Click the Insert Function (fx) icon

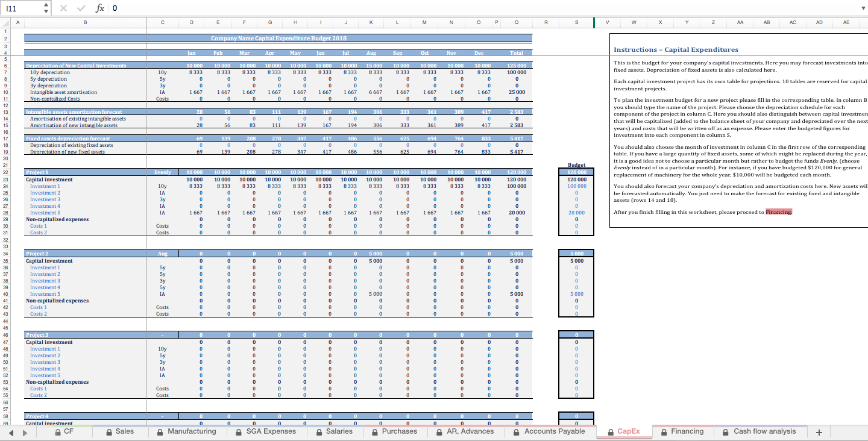(x=100, y=8)
